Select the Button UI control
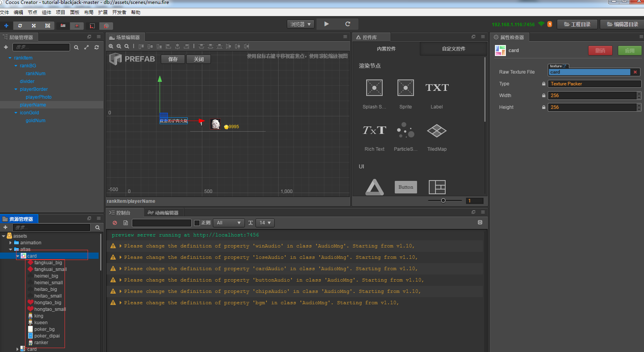The image size is (644, 352). (406, 187)
